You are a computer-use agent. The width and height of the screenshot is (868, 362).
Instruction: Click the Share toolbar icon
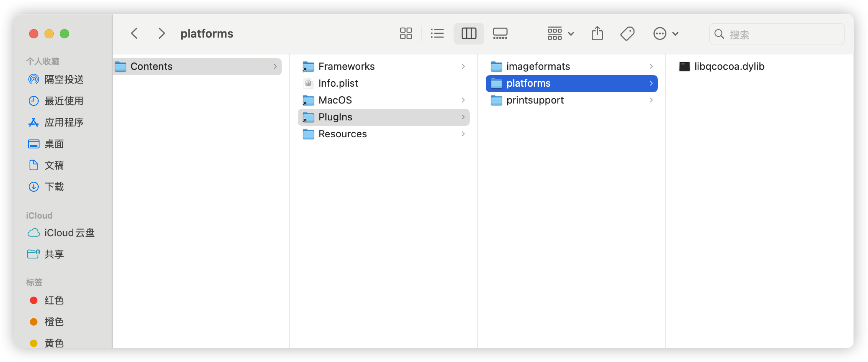pyautogui.click(x=597, y=34)
